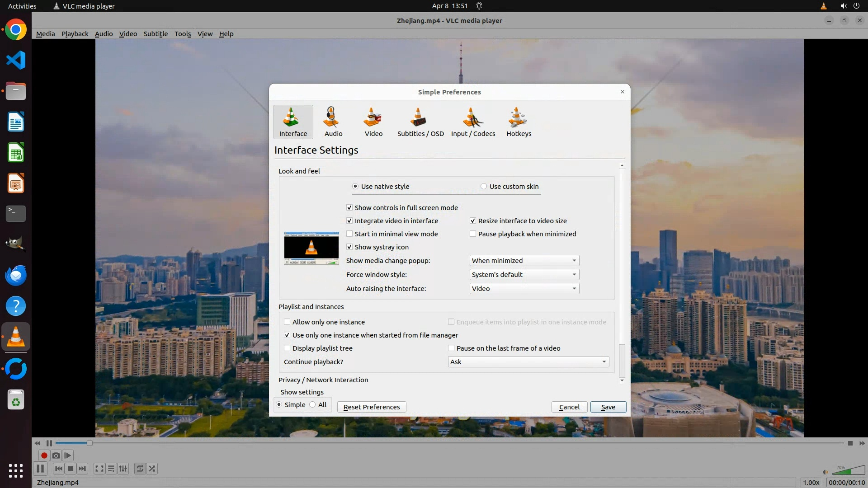Switch to Subtitles / OSD preferences
The height and width of the screenshot is (488, 868).
click(x=420, y=122)
